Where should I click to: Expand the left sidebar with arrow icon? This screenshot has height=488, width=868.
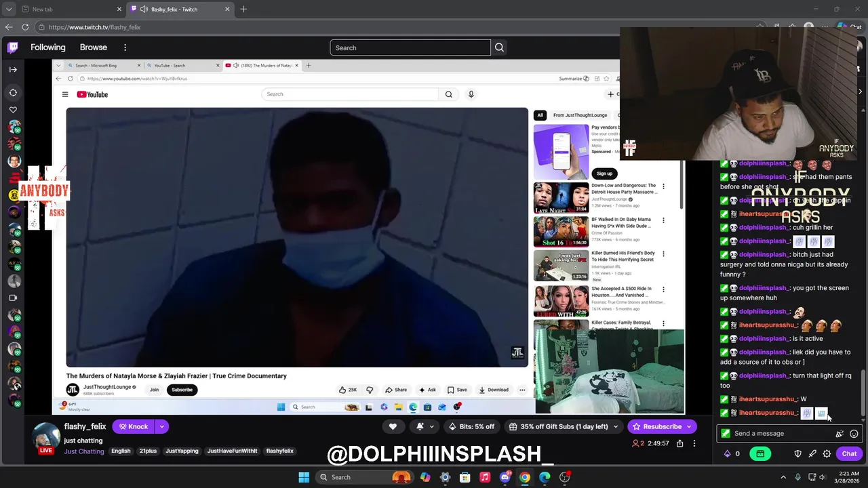(13, 69)
